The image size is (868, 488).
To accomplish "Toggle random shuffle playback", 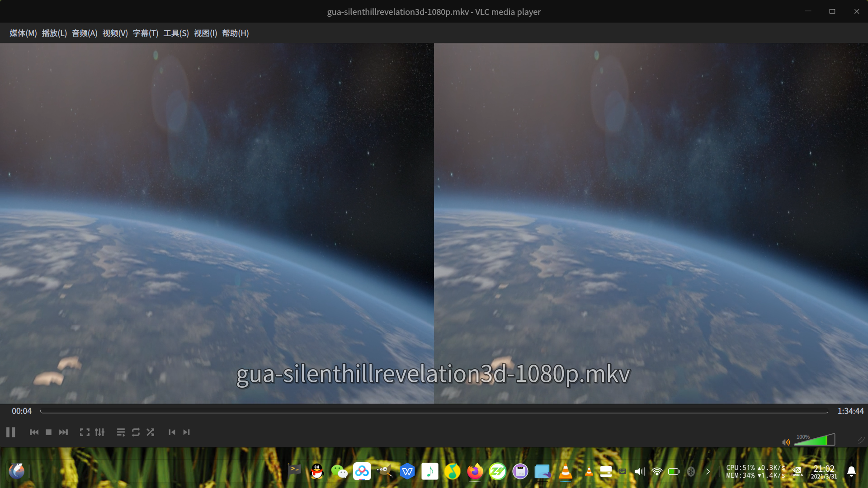I will [151, 432].
